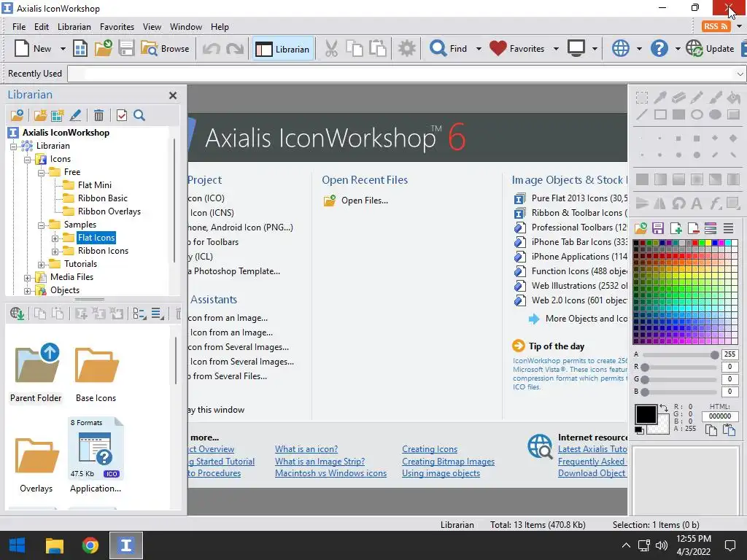Click the New document icon in the toolbar
The image size is (747, 560).
tap(22, 49)
